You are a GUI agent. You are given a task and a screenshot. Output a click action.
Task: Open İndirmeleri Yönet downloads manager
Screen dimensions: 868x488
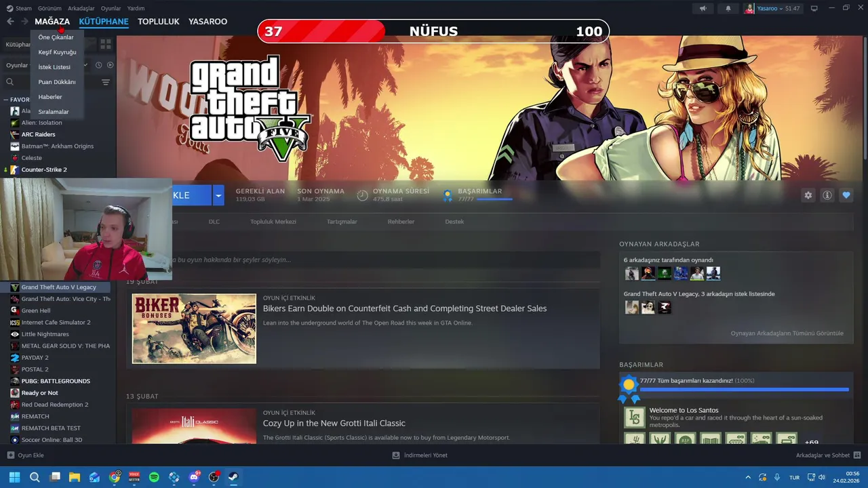coord(420,455)
